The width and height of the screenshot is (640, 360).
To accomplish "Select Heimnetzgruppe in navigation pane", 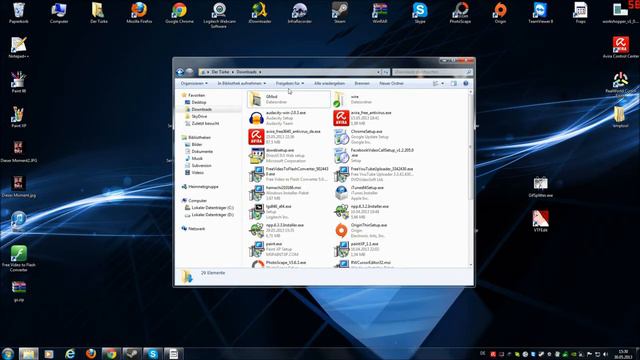I will click(203, 187).
